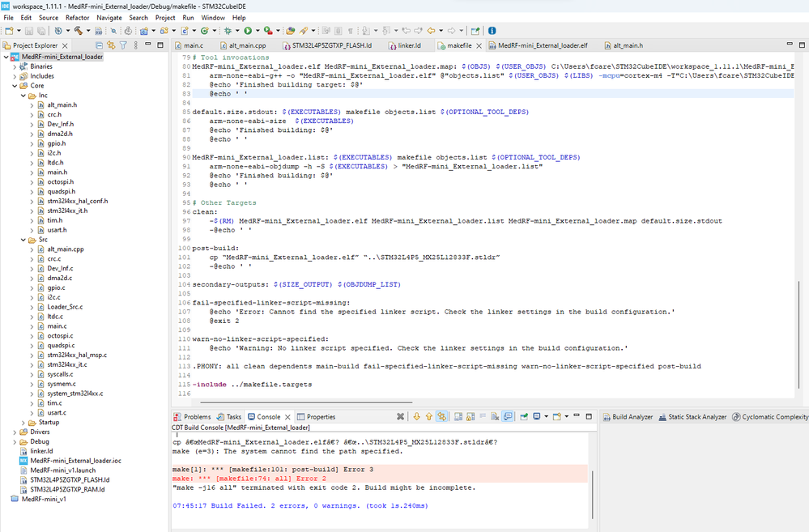The image size is (809, 532).
Task: Enable Link with Editor in Project Explorer
Action: pyautogui.click(x=110, y=45)
